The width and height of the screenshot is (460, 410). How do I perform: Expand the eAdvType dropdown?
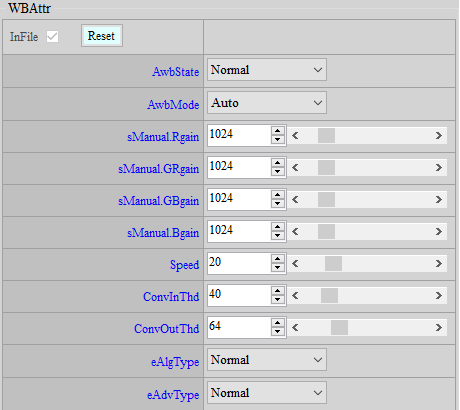(x=267, y=393)
